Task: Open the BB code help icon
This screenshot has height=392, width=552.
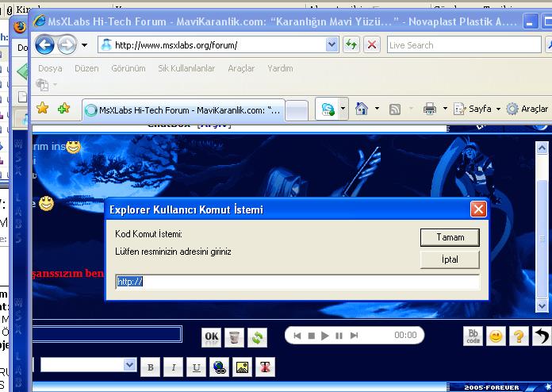Action: pos(473,336)
